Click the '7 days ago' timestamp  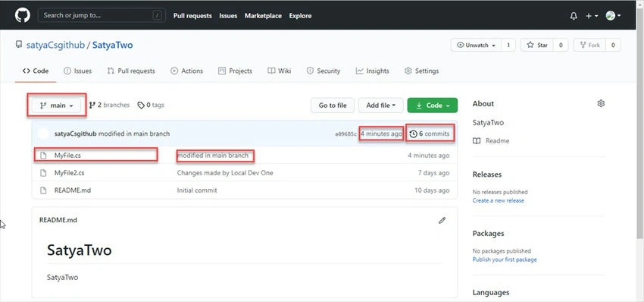point(433,173)
